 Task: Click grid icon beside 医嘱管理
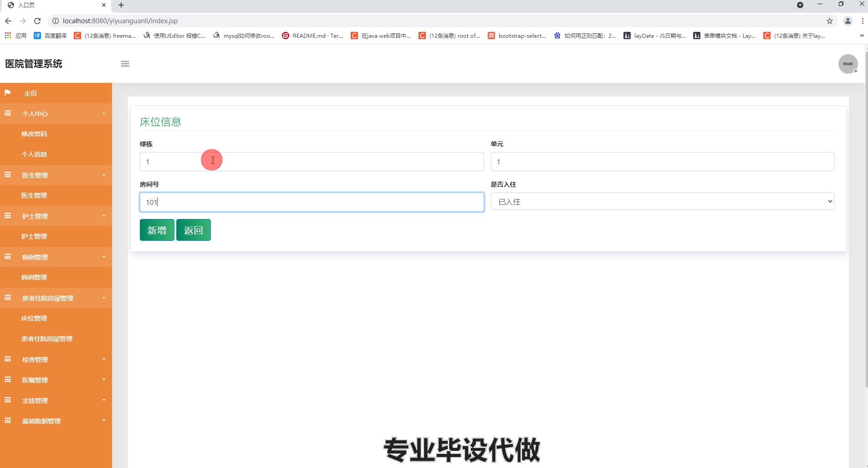click(8, 379)
